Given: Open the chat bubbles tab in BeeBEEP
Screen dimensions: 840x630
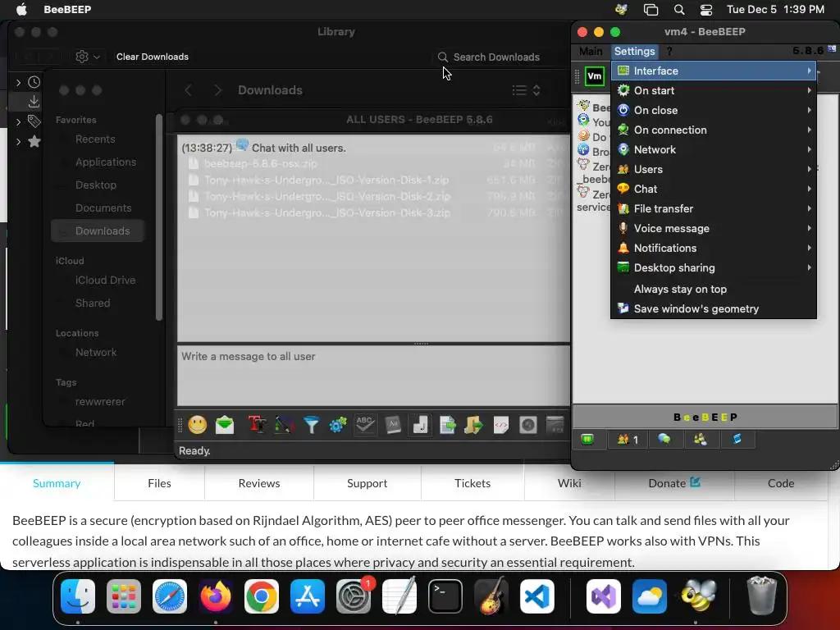Looking at the screenshot, I should 664,440.
